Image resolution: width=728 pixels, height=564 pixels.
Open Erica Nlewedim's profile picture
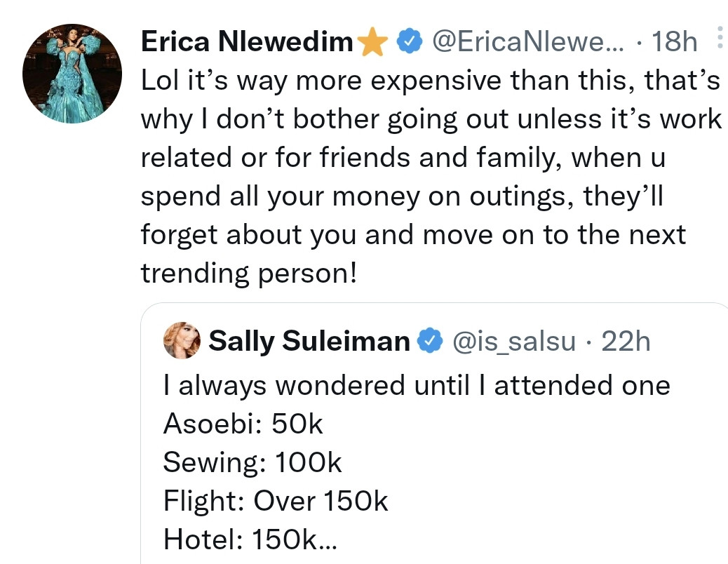72,73
